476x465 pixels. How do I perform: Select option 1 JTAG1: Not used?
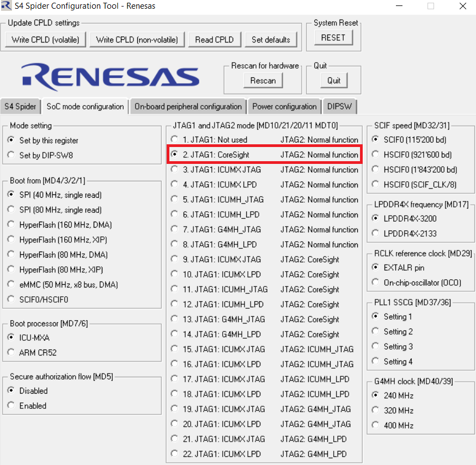[264, 139]
